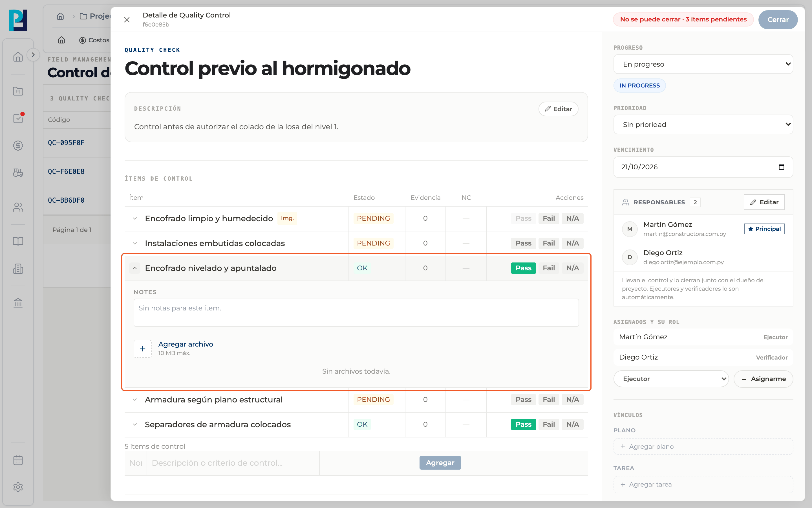
Task: Open the building icon in the sidebar
Action: [18, 268]
